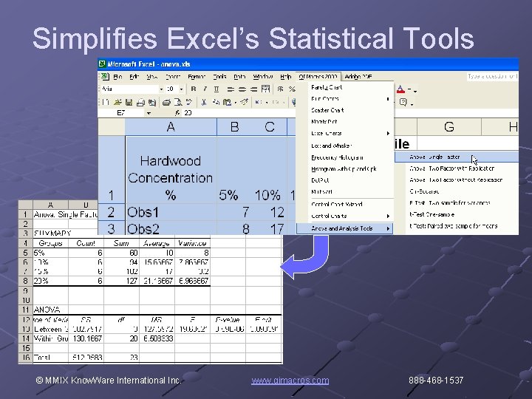Click the Open file folder icon

[x=117, y=102]
